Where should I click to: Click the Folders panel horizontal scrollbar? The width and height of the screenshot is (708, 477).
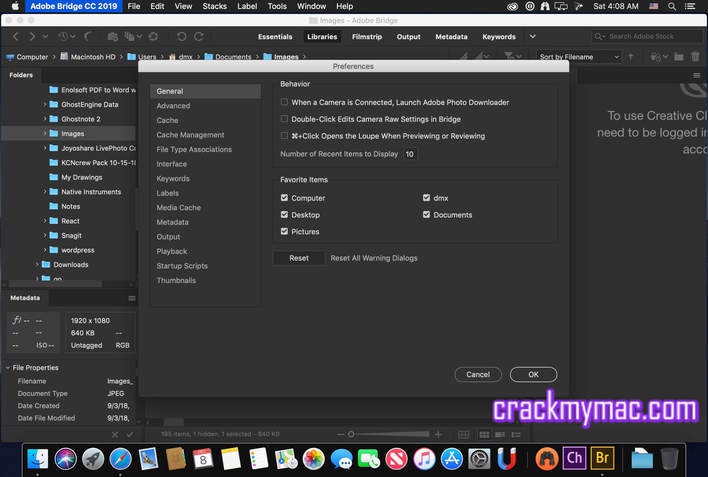pos(56,284)
